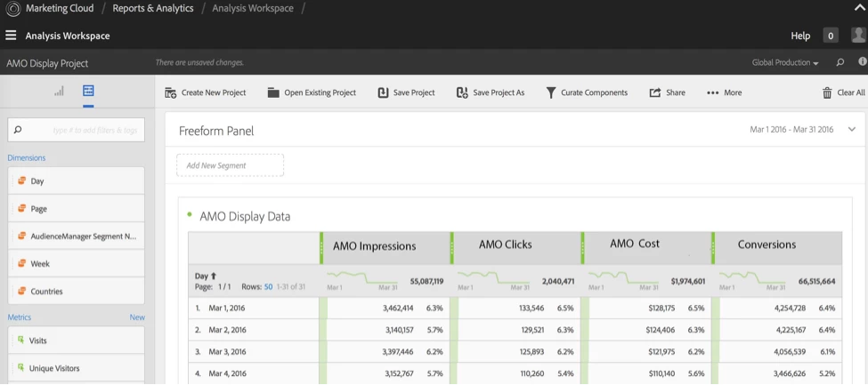Click the Mar 2, 2016 row
Screen dimensions: 868x385
(x=515, y=330)
